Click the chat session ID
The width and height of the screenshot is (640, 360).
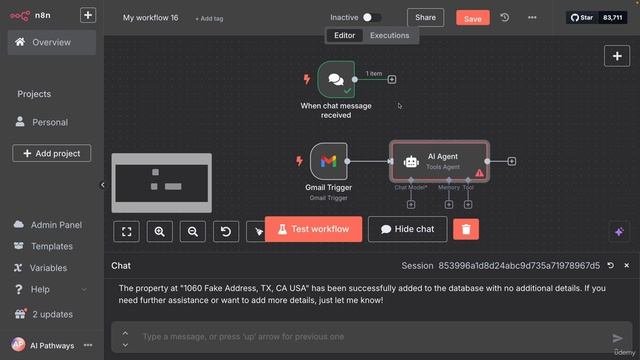pos(519,266)
